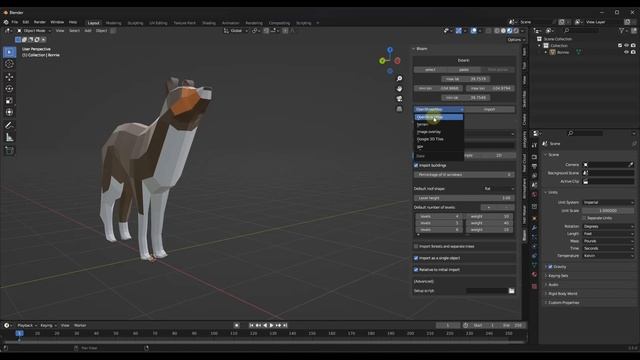Image resolution: width=640 pixels, height=360 pixels.
Task: Open the Tool properties tab icon
Action: tap(534, 145)
